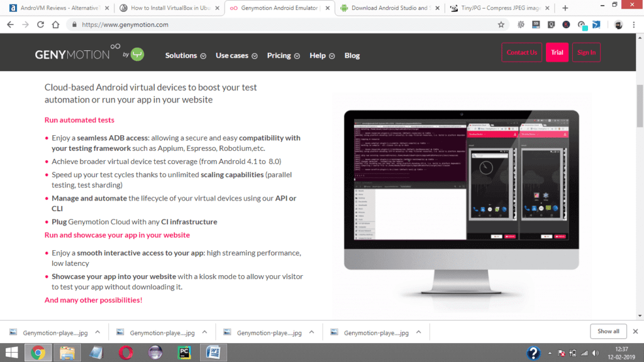Open options for the first downloaded Genymotion image
This screenshot has width=644, height=362.
pos(96,331)
